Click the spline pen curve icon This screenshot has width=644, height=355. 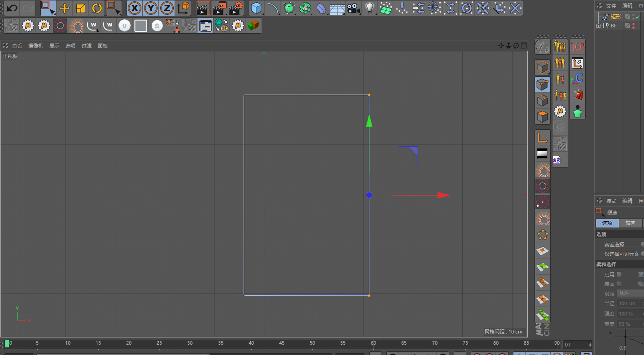tap(272, 8)
